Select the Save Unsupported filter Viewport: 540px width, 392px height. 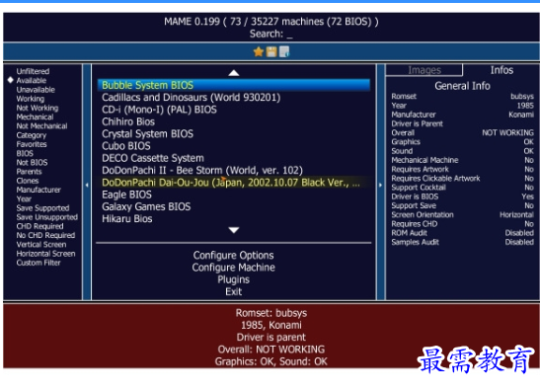tap(46, 217)
